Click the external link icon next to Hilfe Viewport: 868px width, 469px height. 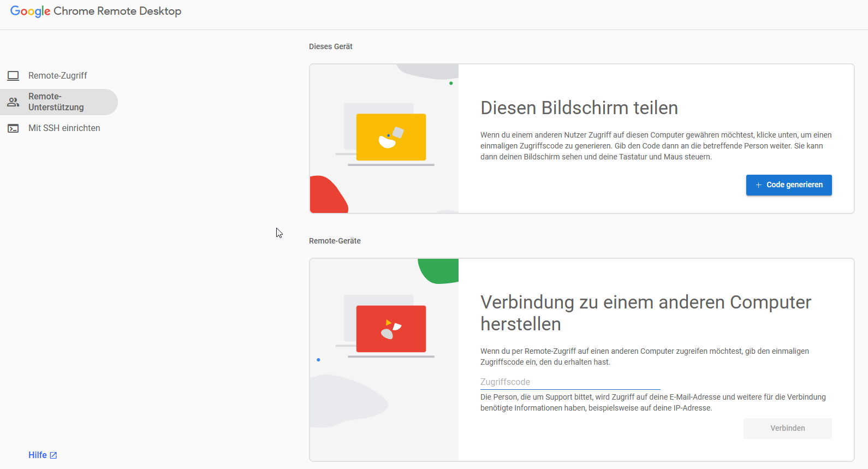[x=53, y=455]
